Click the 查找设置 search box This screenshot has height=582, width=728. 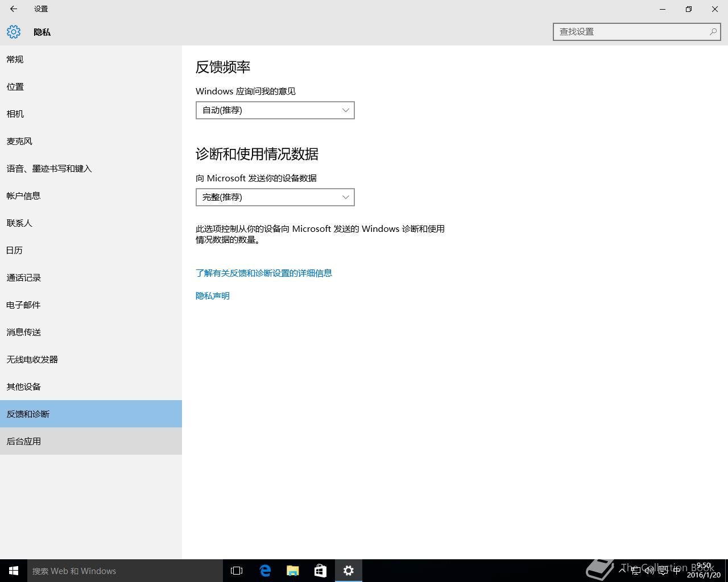(x=637, y=32)
